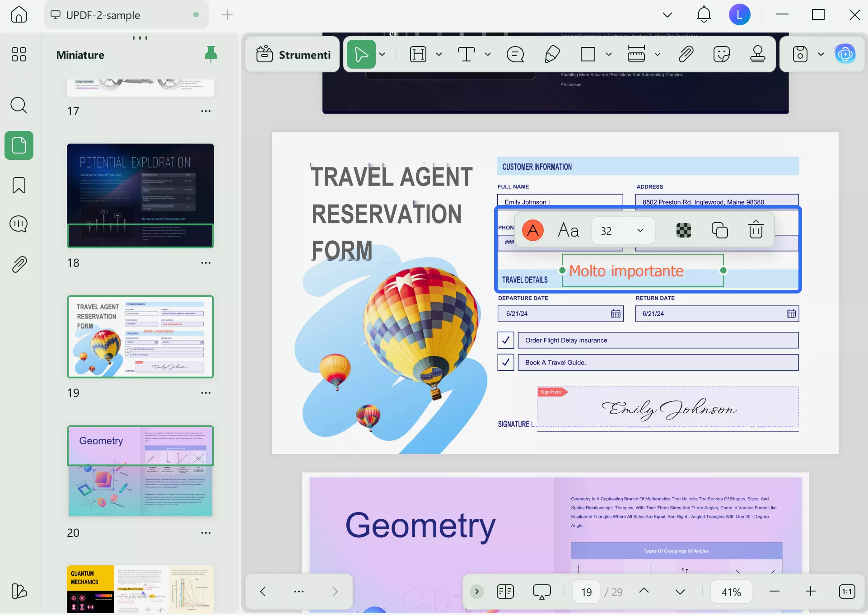This screenshot has height=615, width=868.
Task: Open bookmarks panel in left sidebar
Action: tap(19, 185)
